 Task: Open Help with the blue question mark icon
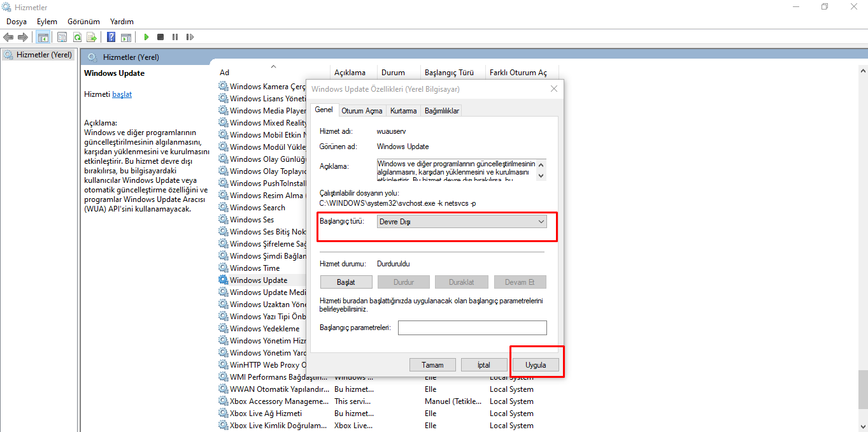pyautogui.click(x=111, y=37)
